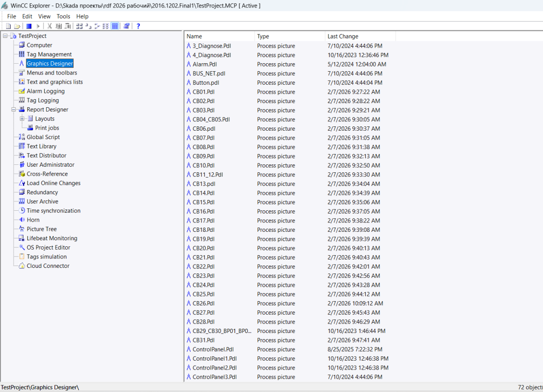Switch to Large icons view

coord(79,26)
